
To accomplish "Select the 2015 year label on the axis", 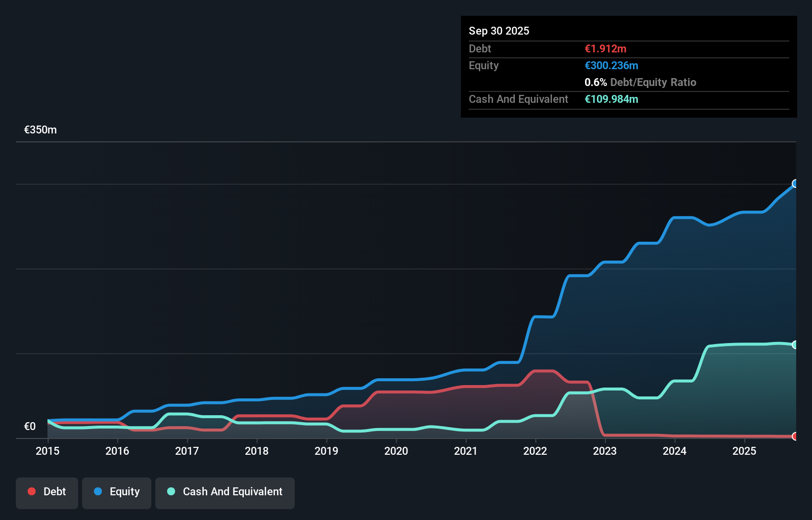I will [47, 451].
